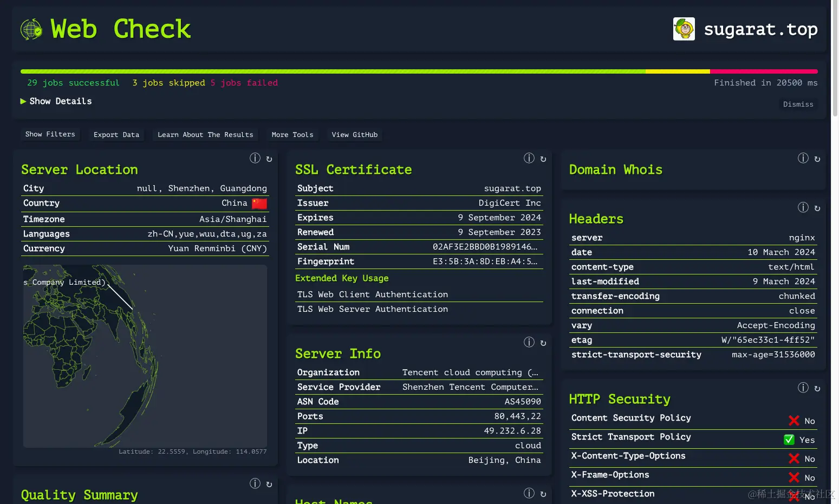Screen dimensions: 839x504
Task: Click '29 jobs successful' status text
Action: click(x=73, y=83)
